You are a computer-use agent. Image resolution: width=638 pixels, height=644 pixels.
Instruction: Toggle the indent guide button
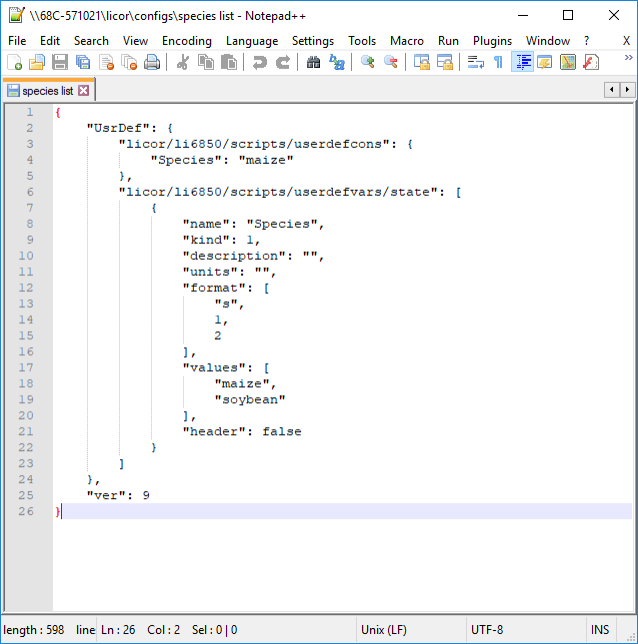(x=523, y=62)
